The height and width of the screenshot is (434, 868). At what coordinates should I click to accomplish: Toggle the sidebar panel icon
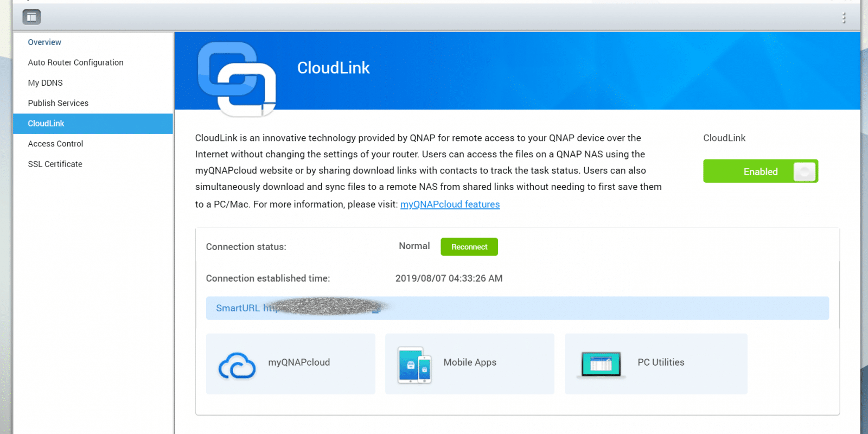pos(31,17)
